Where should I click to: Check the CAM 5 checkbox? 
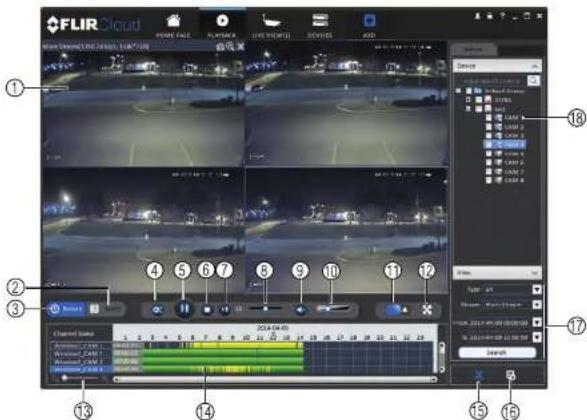(489, 153)
